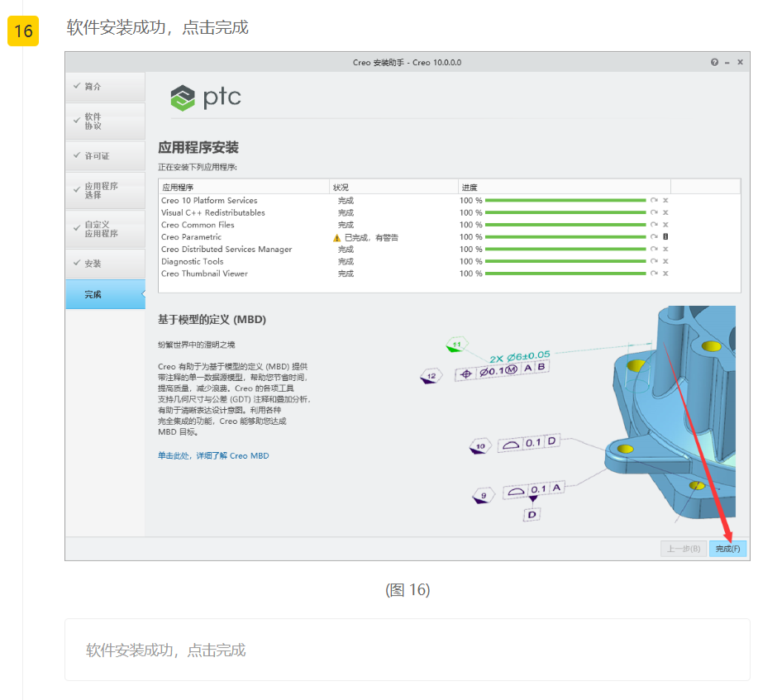Go to the 应用程序选择 step in the sidebar
The image size is (758, 700).
(x=105, y=190)
